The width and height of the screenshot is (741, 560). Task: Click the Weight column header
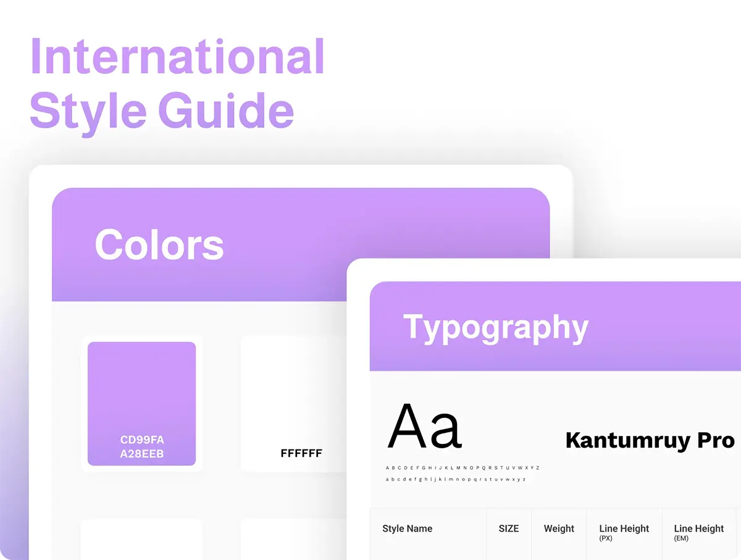(559, 529)
